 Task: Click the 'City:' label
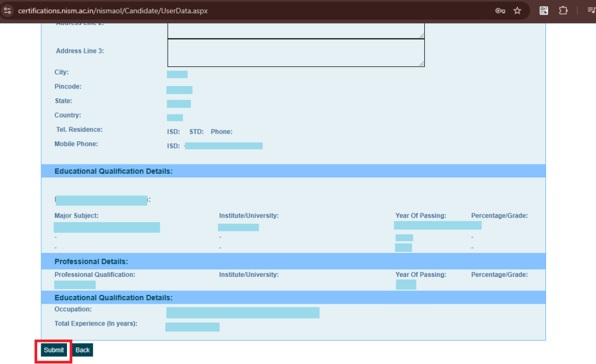(62, 72)
